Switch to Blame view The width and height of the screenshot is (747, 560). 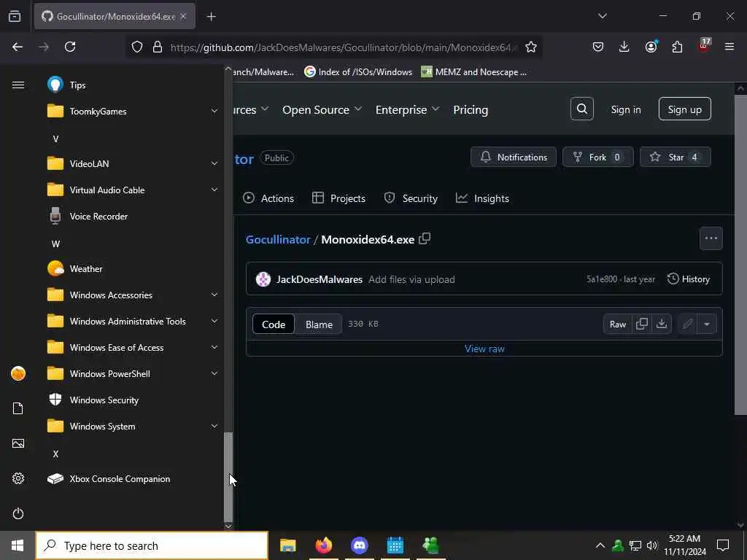[319, 324]
